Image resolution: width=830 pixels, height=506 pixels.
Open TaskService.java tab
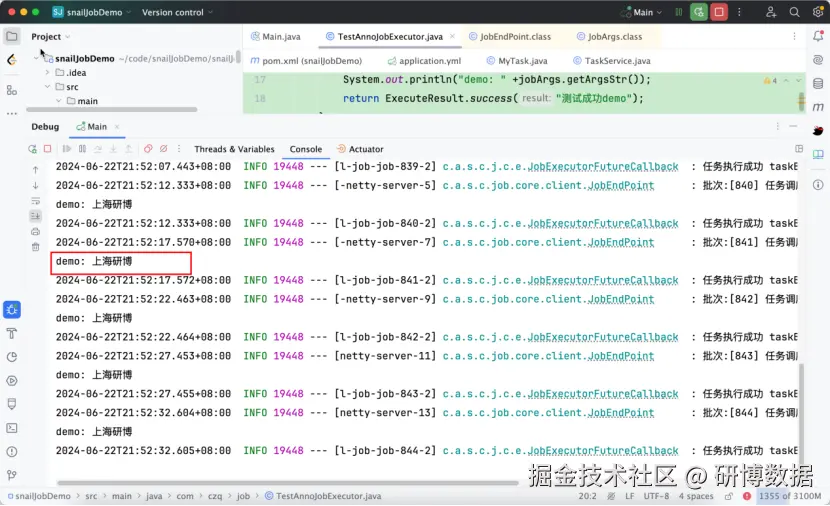612,60
